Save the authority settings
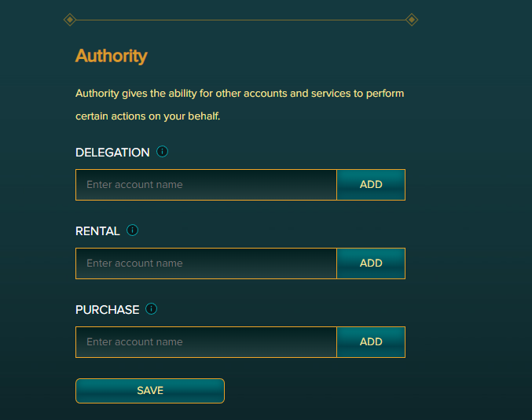Image resolution: width=532 pixels, height=420 pixels. click(x=150, y=391)
